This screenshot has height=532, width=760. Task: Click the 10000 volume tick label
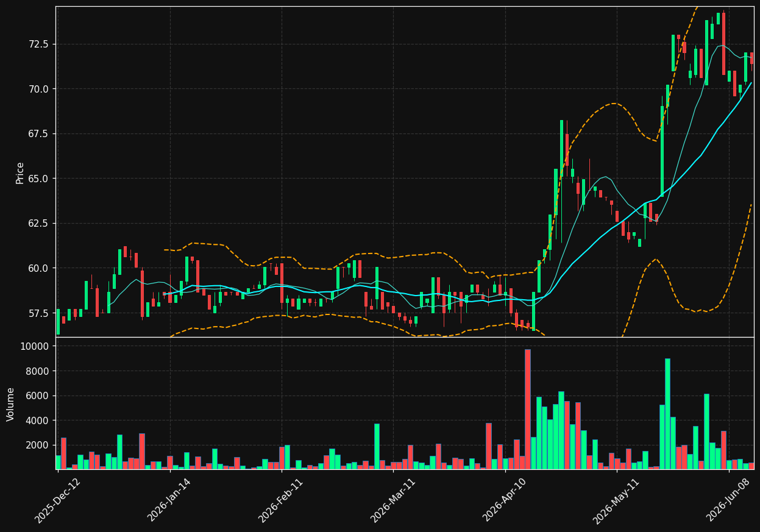34,347
